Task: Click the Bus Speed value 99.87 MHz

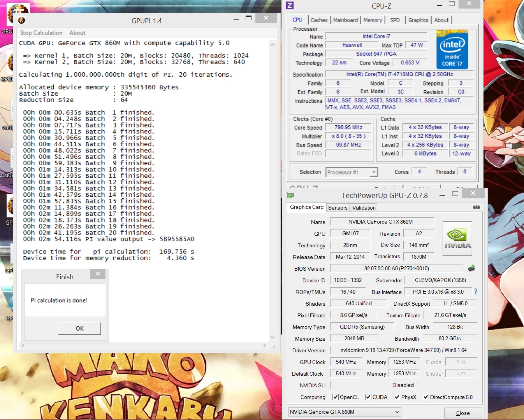Action: 348,145
